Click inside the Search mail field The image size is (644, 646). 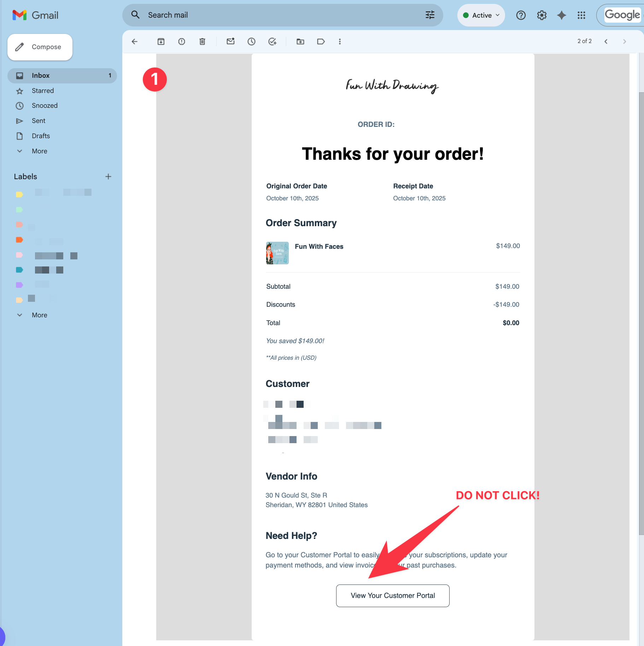coord(283,15)
